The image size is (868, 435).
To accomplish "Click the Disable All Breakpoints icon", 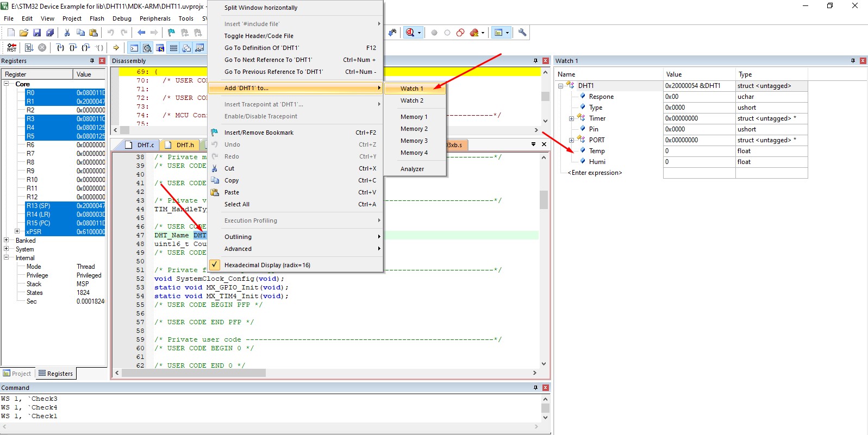I will pyautogui.click(x=460, y=33).
